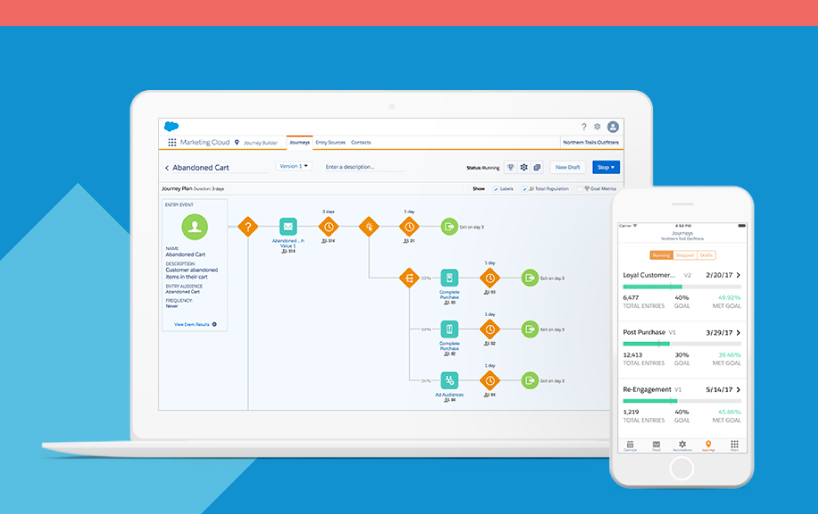Enable the Goal Metrics checkbox

[580, 189]
